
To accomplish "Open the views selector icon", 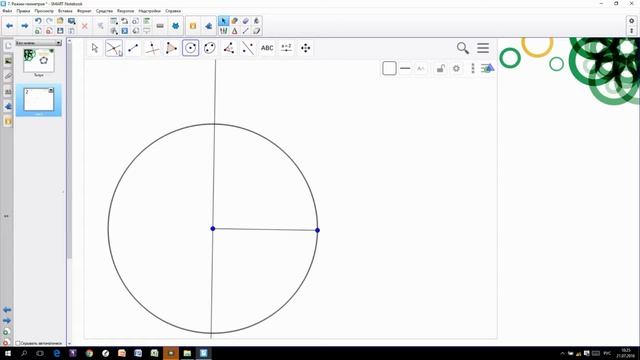I will click(488, 68).
